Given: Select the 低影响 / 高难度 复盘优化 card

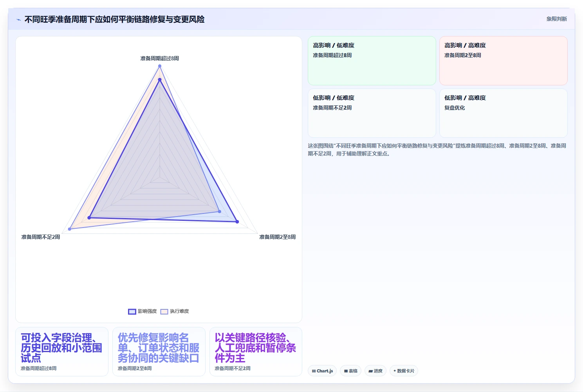Looking at the screenshot, I should click(503, 113).
